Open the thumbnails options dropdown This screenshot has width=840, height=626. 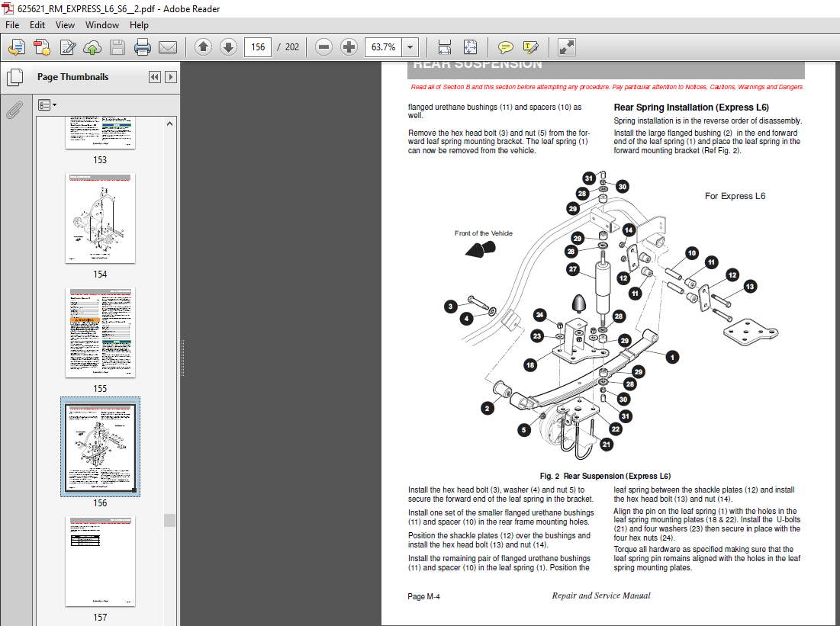(x=47, y=105)
